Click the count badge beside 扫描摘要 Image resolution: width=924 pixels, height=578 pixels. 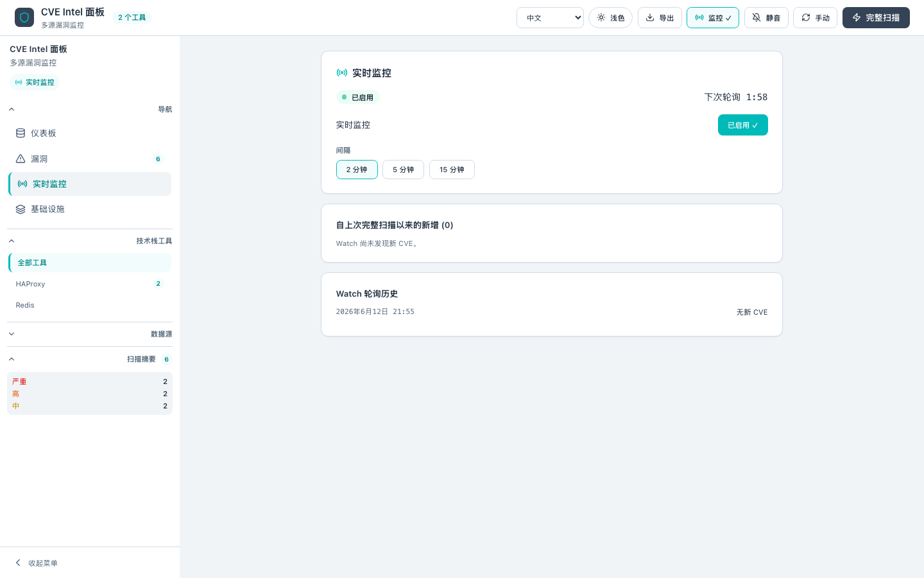166,359
